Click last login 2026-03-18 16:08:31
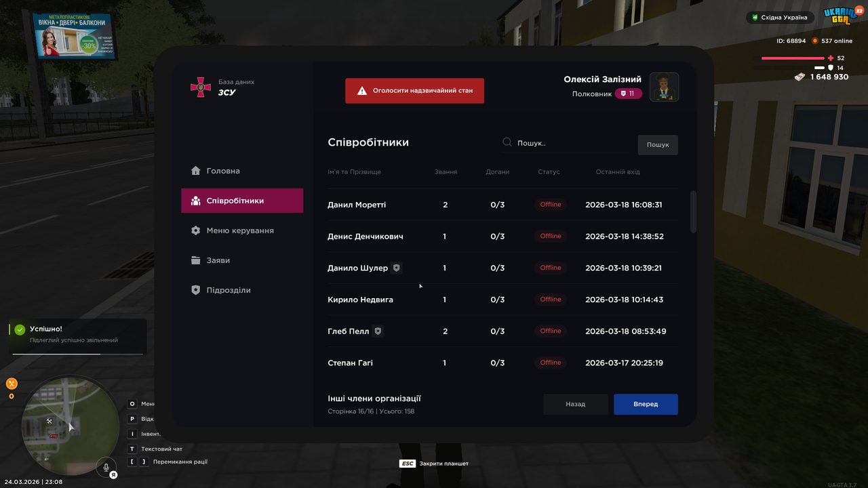The height and width of the screenshot is (488, 868). 624,205
